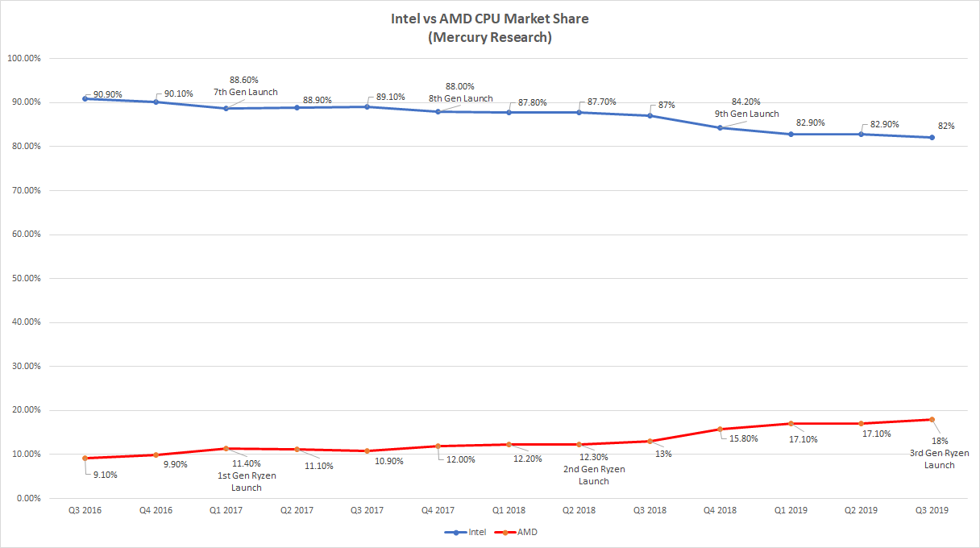Click the AMD 9.10% data point
This screenshot has height=548, width=980.
point(85,458)
